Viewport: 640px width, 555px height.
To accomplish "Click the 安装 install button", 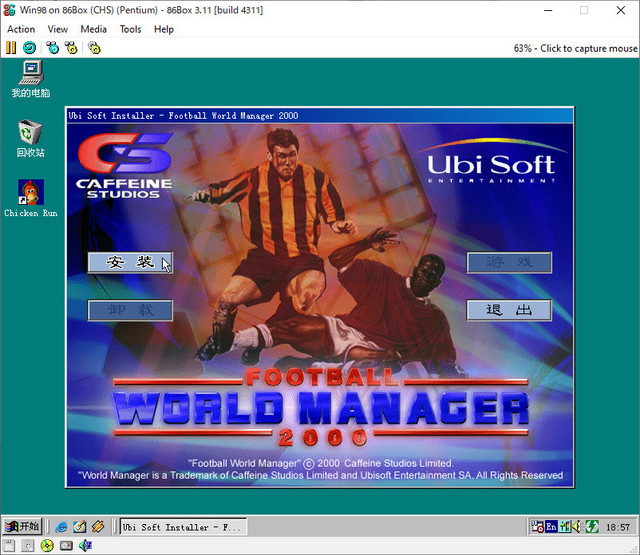I will tap(130, 262).
